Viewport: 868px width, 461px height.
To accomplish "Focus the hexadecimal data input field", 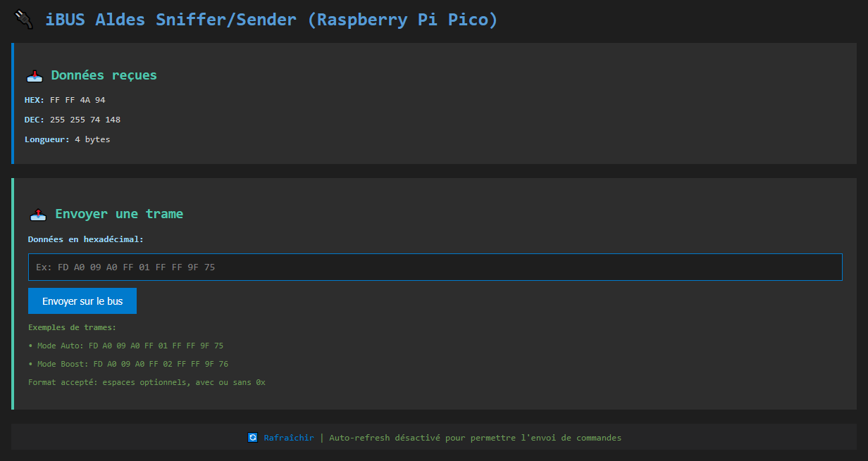I will (435, 267).
